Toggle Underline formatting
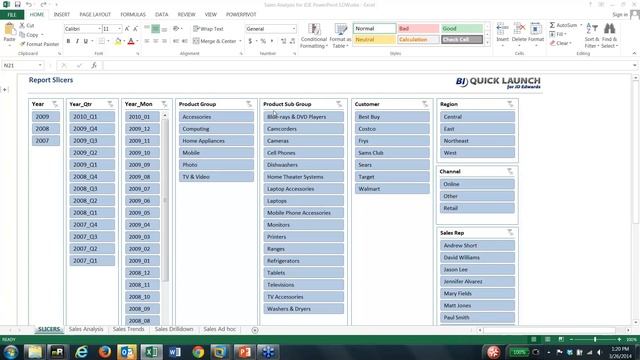 (86, 41)
